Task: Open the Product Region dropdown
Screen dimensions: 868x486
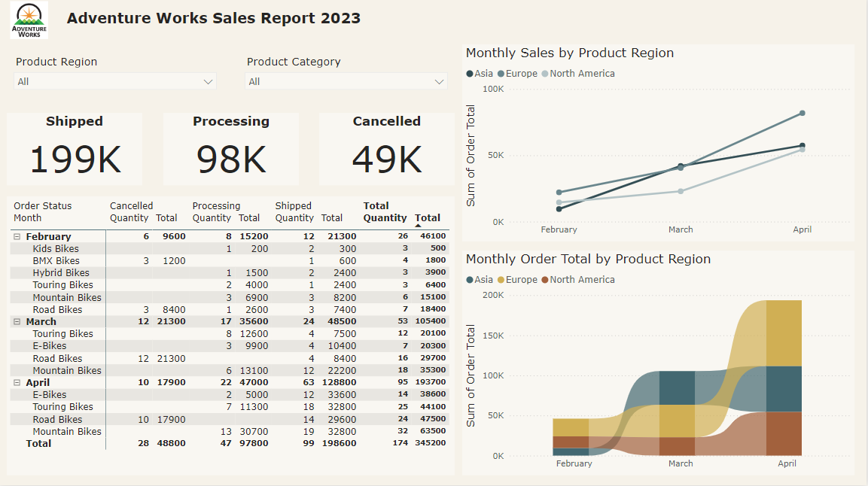Action: click(115, 81)
